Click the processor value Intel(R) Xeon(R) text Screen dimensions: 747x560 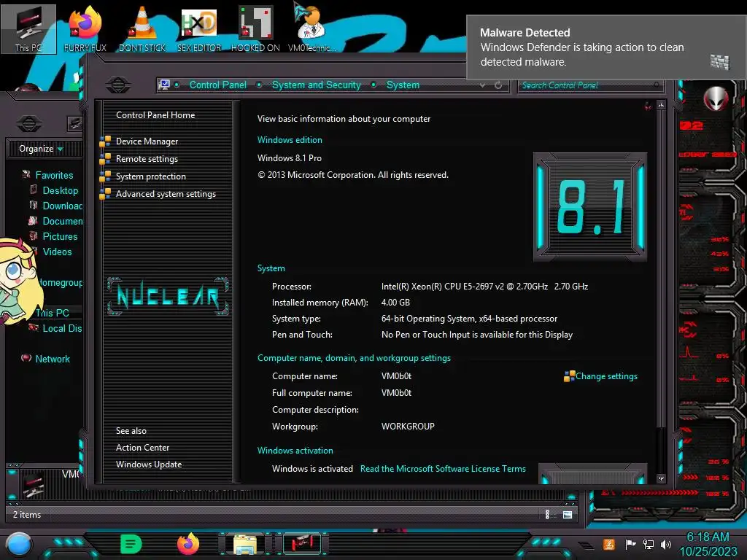484,286
